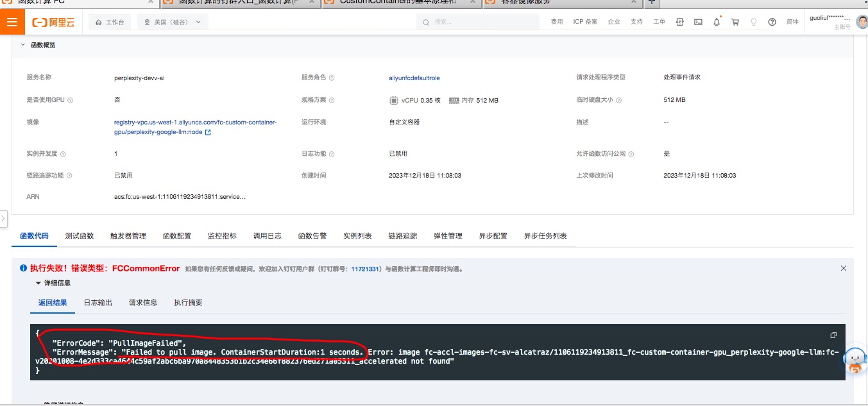Focus the top search field
Viewport: 868px width, 406px height.
(479, 22)
